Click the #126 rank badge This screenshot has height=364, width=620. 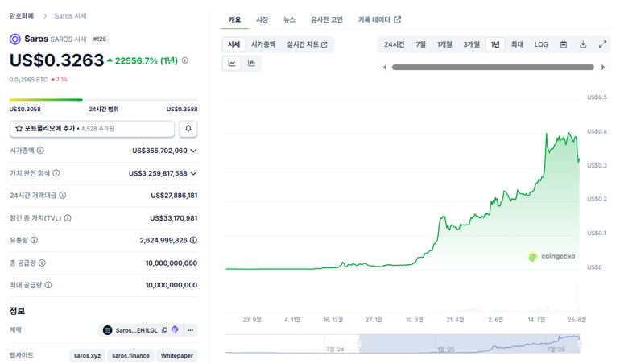pos(100,39)
